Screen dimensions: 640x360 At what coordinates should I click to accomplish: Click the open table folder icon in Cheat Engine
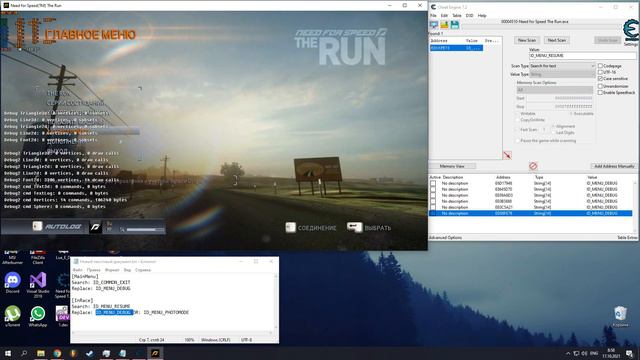point(444,25)
